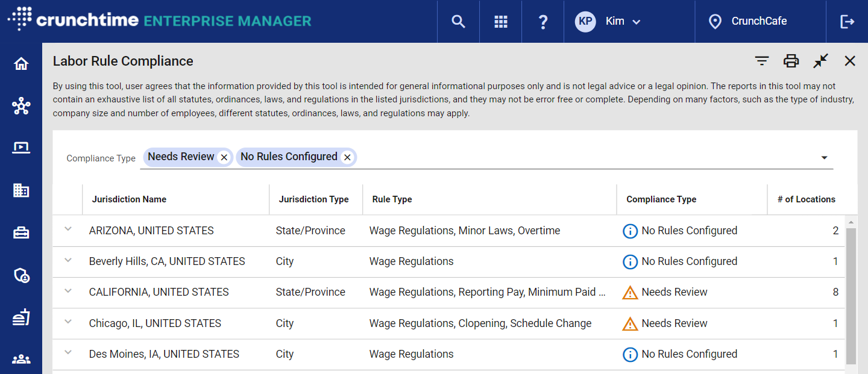Click Wage Regulations, Minor Laws, Overtime cell
The image size is (868, 374).
click(465, 231)
